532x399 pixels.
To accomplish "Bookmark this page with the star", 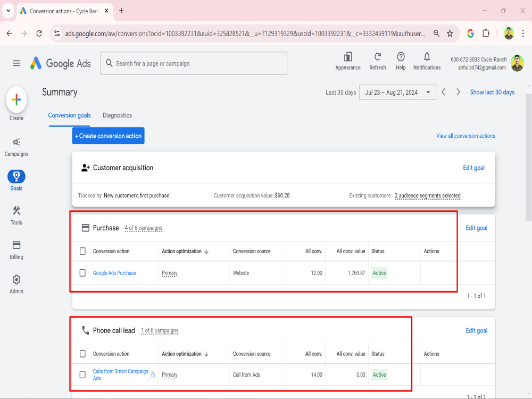I will [x=450, y=33].
